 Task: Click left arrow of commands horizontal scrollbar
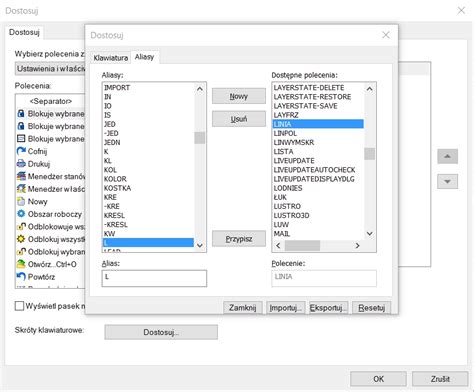(x=278, y=246)
